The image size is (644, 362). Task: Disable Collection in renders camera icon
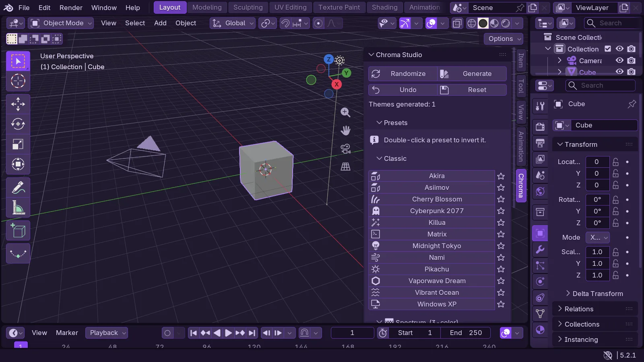pyautogui.click(x=632, y=49)
